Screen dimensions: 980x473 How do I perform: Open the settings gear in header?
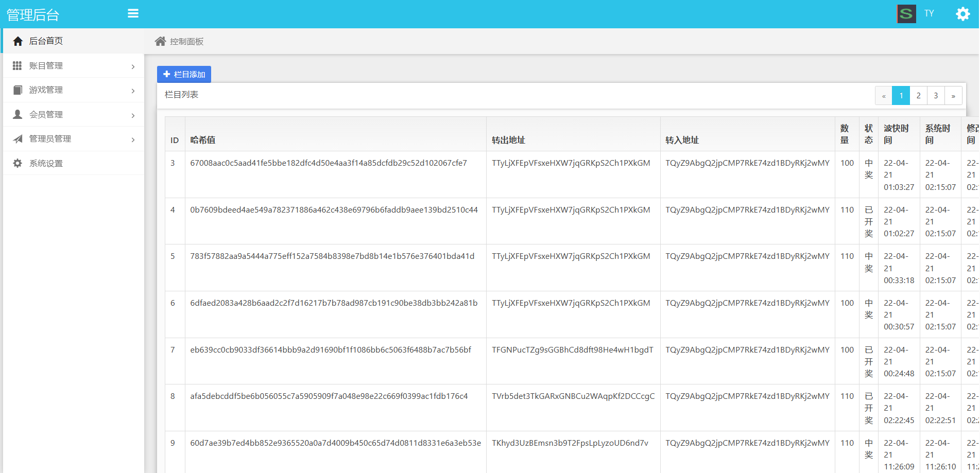coord(962,14)
